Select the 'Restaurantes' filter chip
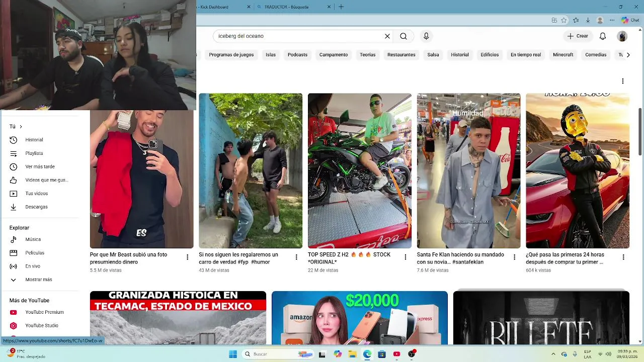The image size is (644, 362). click(x=401, y=55)
